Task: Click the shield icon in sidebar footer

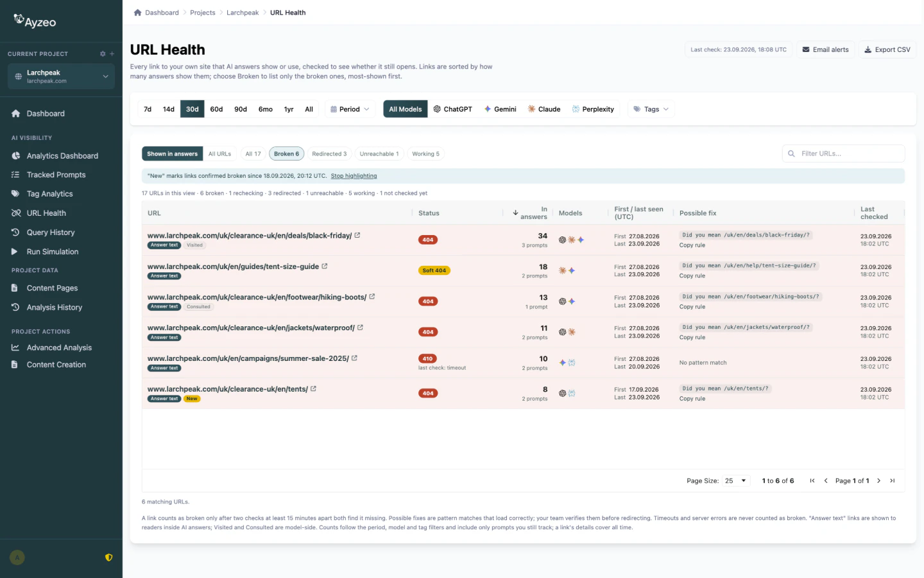Action: pos(109,557)
